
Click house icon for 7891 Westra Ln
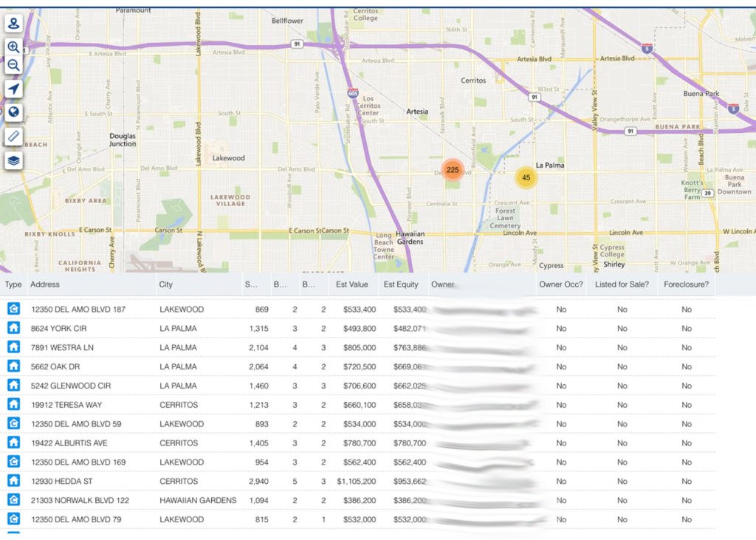click(x=13, y=347)
